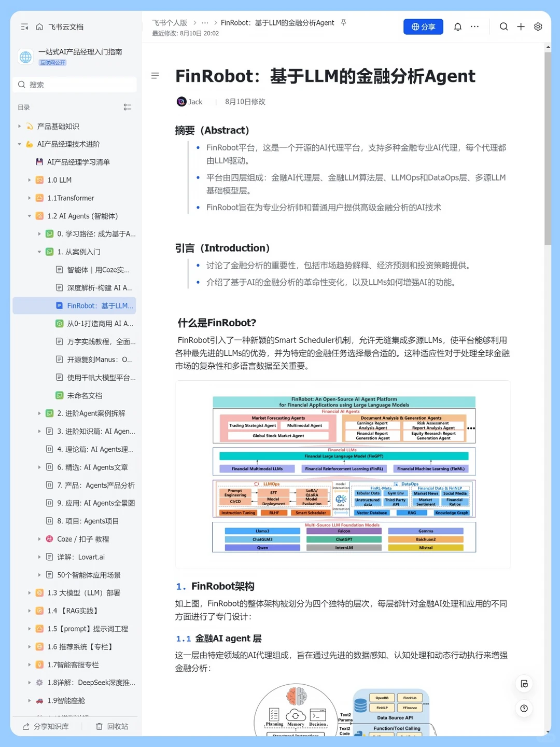Expand the 1.4【RAG实践】node
This screenshot has height=747, width=560.
click(x=30, y=611)
